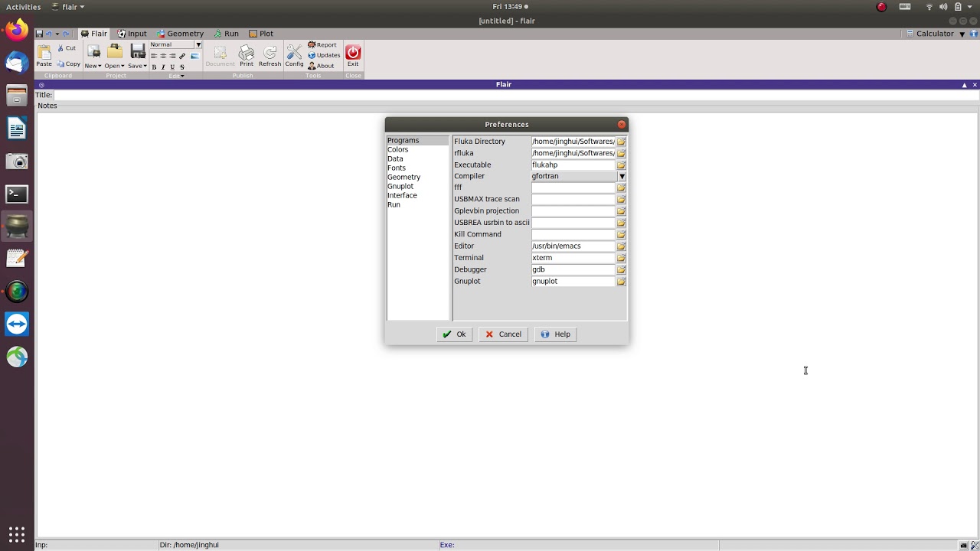This screenshot has height=551, width=980.
Task: Click the USBMAX trace scan input field
Action: click(573, 200)
